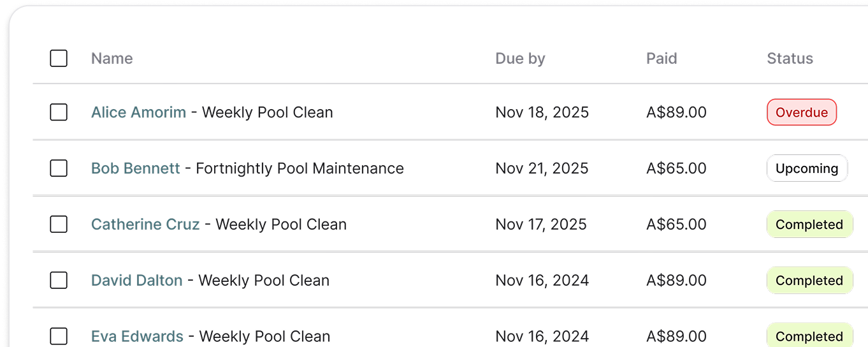This screenshot has width=868, height=347.
Task: Select the Eva Edwards row checkbox
Action: (x=59, y=336)
